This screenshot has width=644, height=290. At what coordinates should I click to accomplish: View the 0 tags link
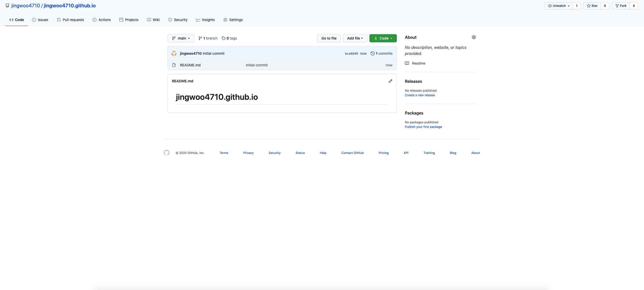(229, 38)
